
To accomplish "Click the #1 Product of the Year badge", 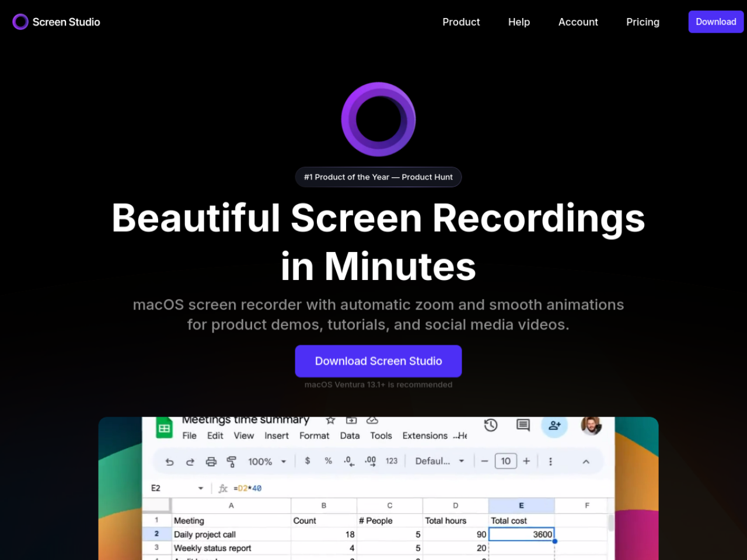I will click(378, 177).
